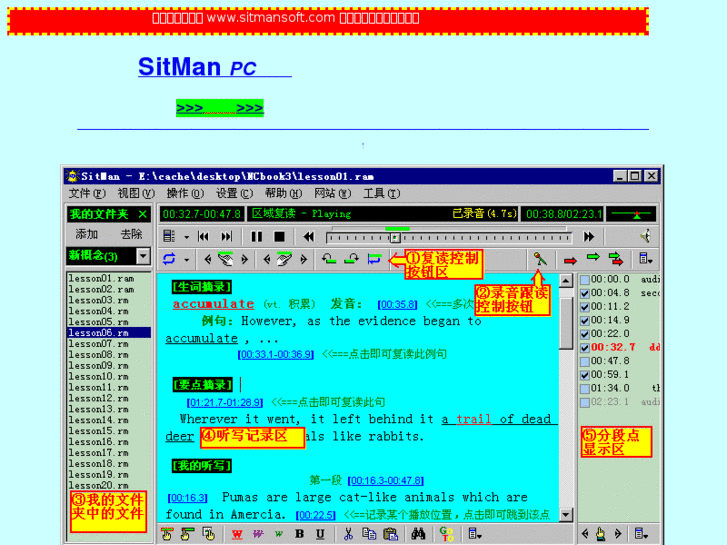Viewport: 727px width, 545px height.
Task: Click the red underlined W highlight icon
Action: 237,534
